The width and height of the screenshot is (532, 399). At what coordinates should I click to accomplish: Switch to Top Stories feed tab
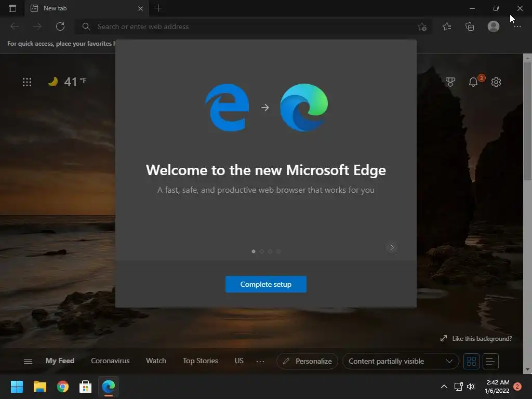(200, 361)
